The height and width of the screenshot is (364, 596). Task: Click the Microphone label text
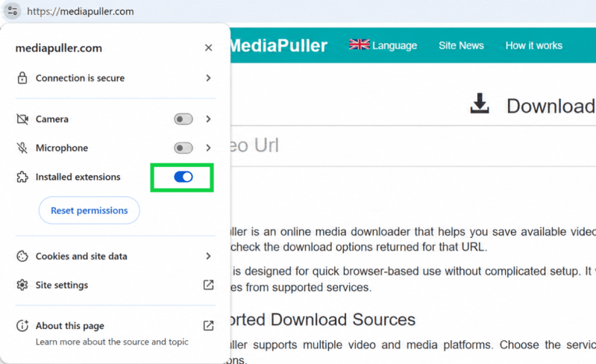pos(62,148)
